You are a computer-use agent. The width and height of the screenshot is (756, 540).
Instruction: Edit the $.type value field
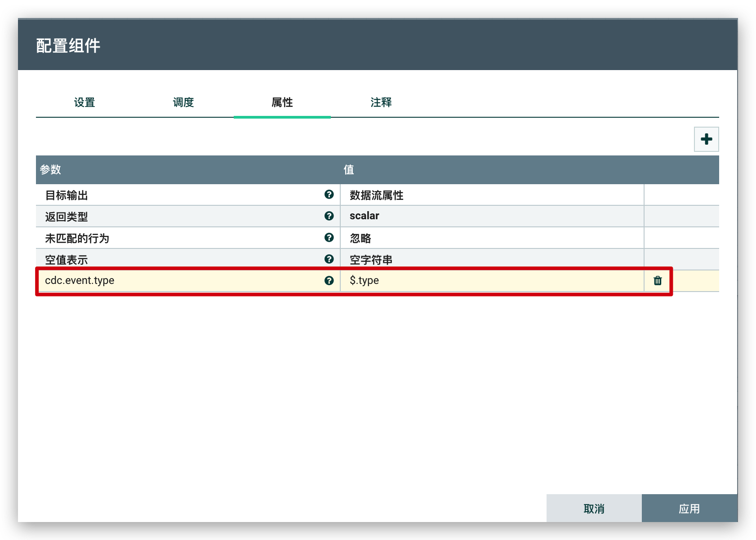pyautogui.click(x=492, y=281)
